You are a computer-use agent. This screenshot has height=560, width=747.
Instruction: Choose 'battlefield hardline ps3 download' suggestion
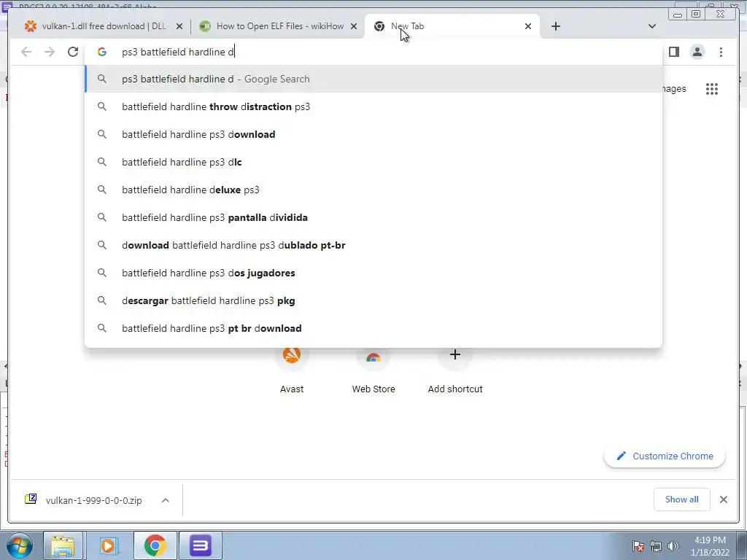click(x=373, y=134)
